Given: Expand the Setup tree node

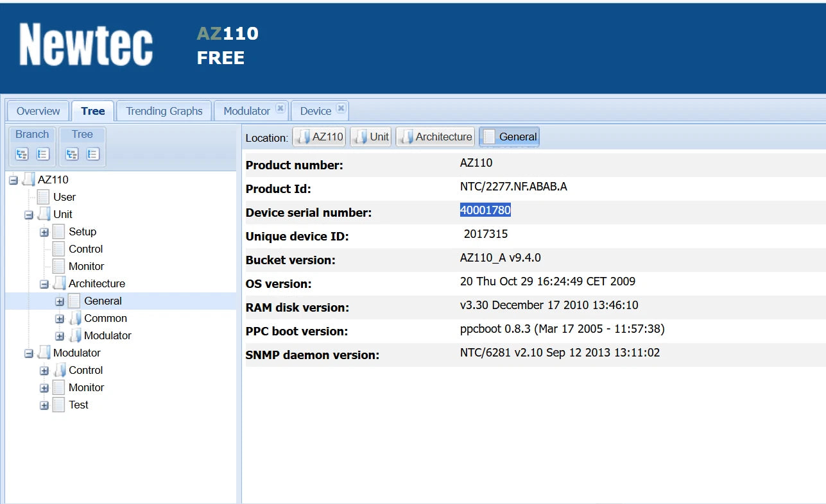Looking at the screenshot, I should [x=44, y=232].
